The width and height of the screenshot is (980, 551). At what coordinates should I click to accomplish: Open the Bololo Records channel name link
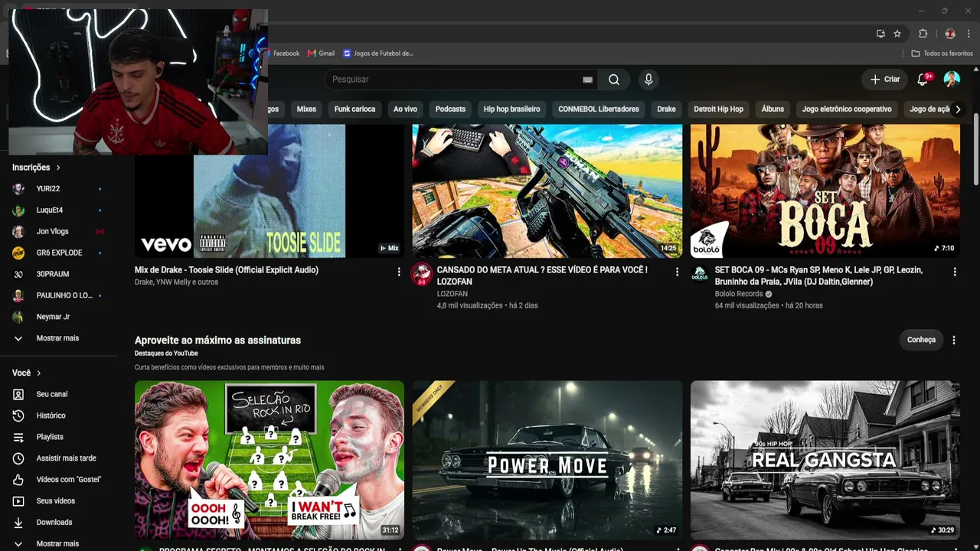click(x=739, y=294)
